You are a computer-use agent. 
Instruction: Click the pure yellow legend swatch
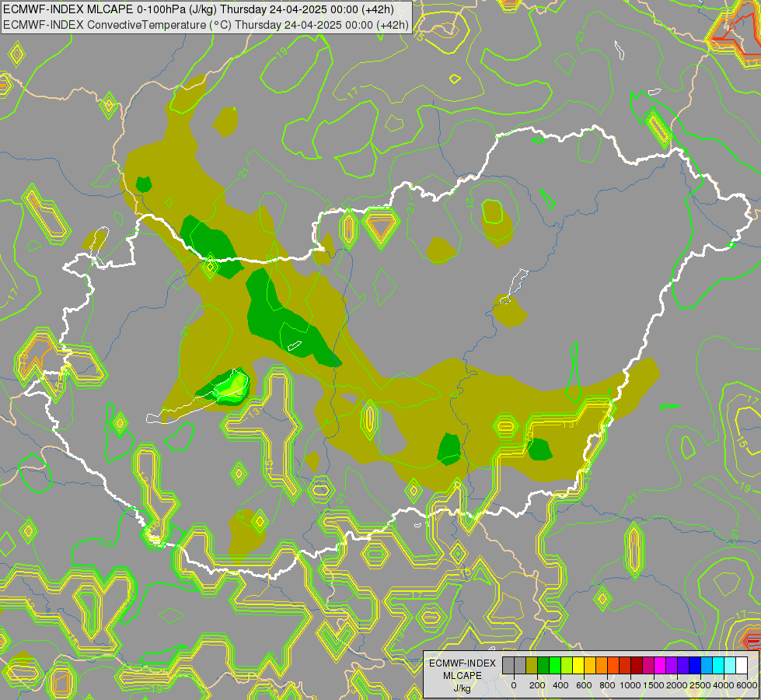tap(578, 666)
